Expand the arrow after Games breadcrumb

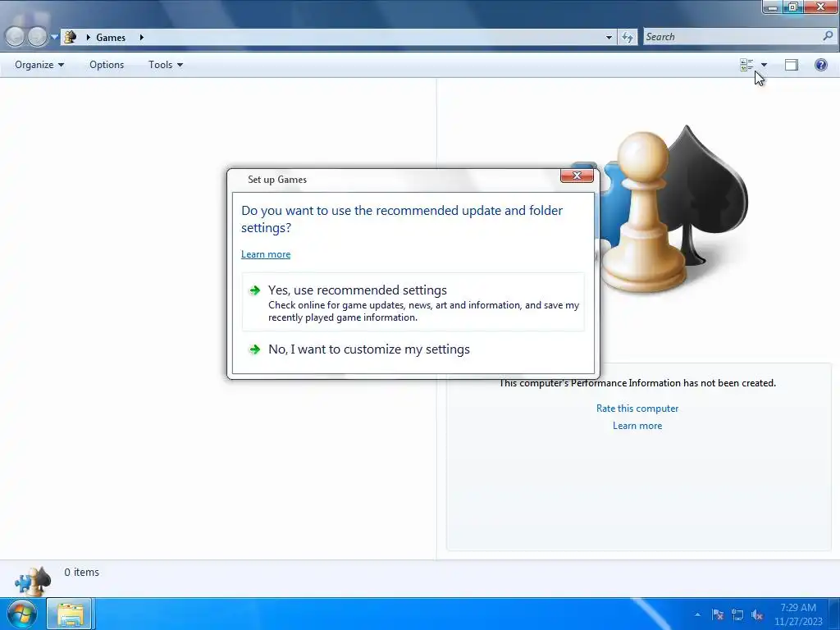(141, 38)
